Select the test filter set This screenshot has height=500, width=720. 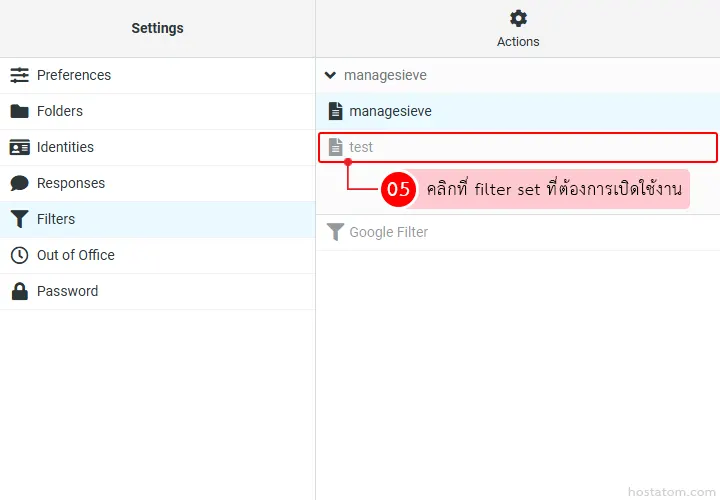361,147
